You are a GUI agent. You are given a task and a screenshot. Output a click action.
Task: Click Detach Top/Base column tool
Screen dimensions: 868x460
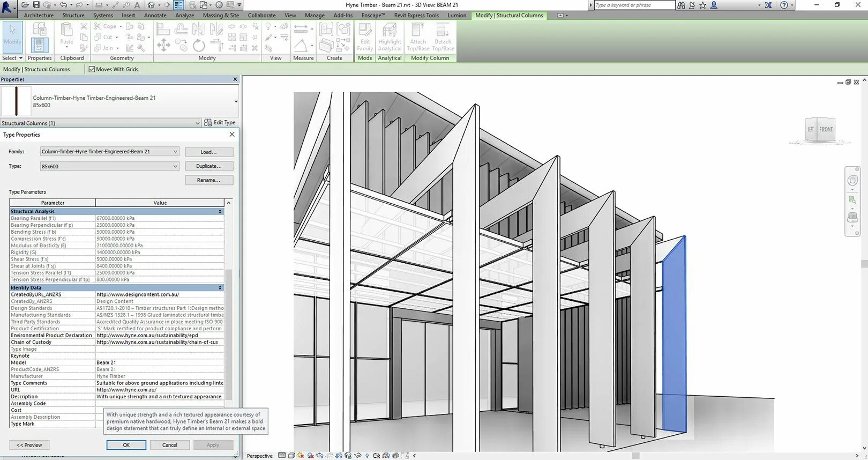(x=443, y=37)
